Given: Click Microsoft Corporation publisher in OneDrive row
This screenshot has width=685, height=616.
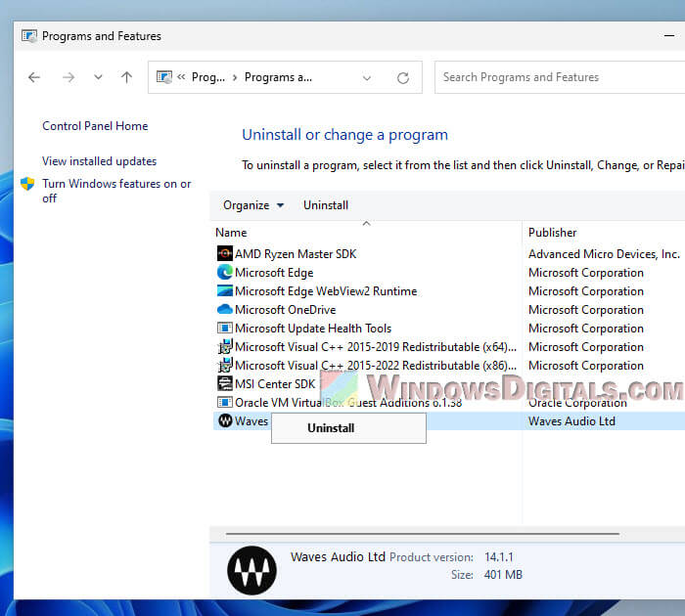Looking at the screenshot, I should pyautogui.click(x=586, y=310).
